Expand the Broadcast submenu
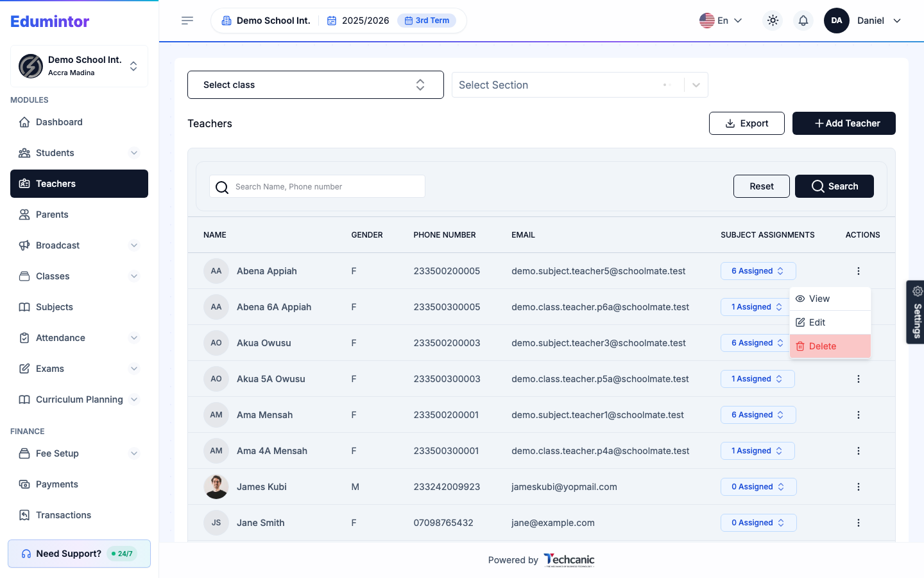Viewport: 924px width, 578px height. (134, 245)
